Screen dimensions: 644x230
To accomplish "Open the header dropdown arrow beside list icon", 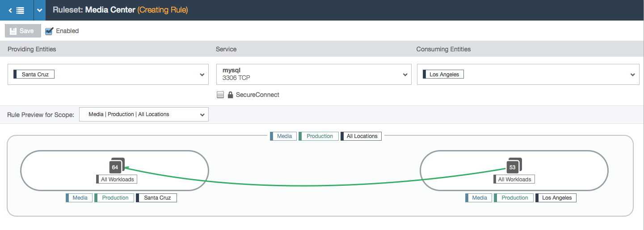I will [40, 10].
